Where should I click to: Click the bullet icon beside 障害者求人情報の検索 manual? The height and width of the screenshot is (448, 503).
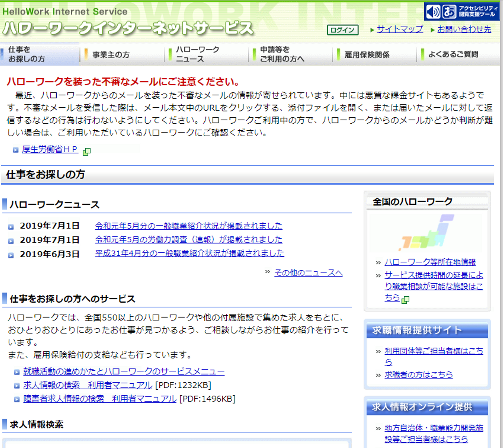[x=17, y=399]
